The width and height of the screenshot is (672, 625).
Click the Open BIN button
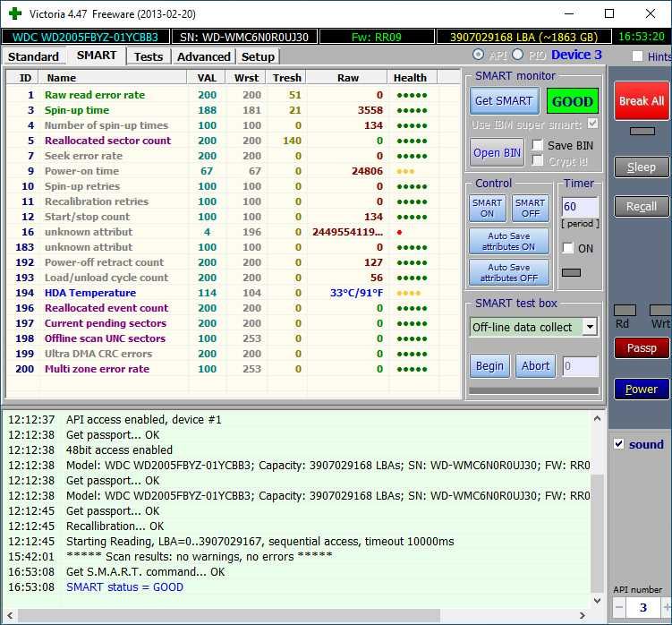[497, 153]
